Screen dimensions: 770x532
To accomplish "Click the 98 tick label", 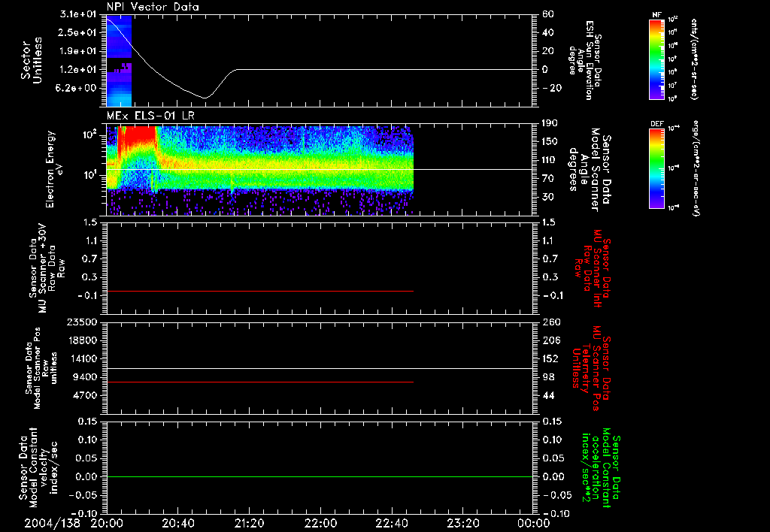I will pos(549,377).
